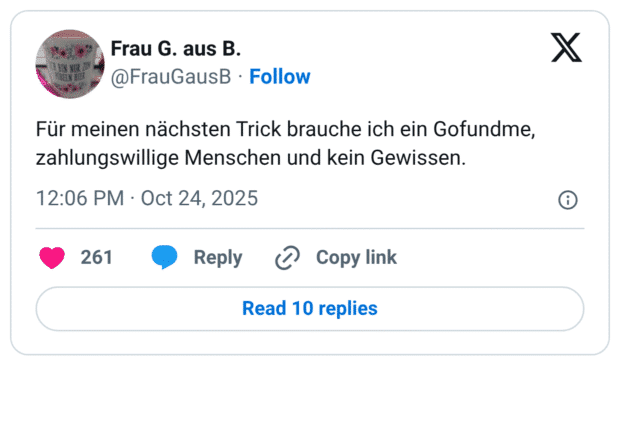Like the tweet with the pink heart icon
Screen dimensions: 620x430
(52, 258)
